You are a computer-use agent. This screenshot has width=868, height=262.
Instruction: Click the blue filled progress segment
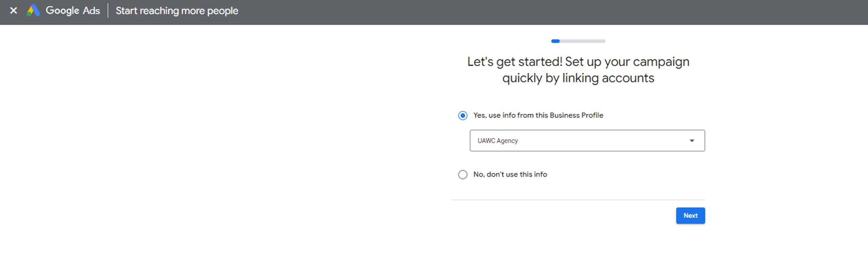coord(555,41)
